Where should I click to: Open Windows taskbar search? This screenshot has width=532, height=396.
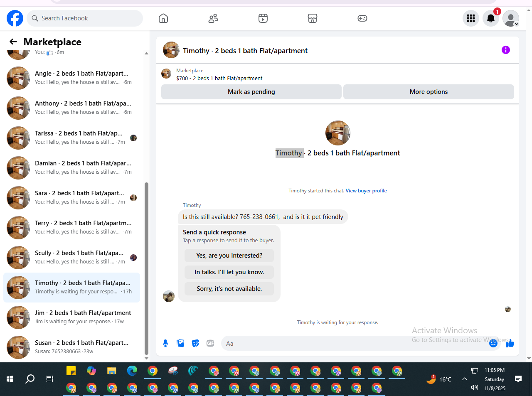tap(30, 379)
